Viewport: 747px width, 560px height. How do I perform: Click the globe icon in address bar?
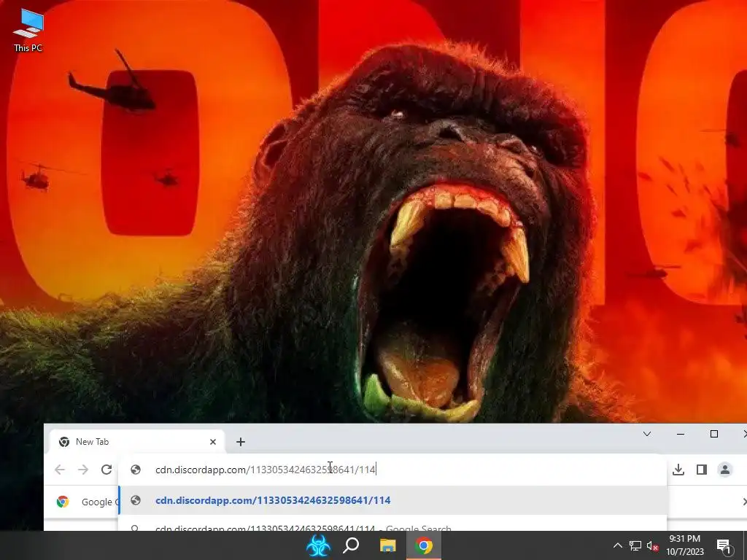point(136,470)
